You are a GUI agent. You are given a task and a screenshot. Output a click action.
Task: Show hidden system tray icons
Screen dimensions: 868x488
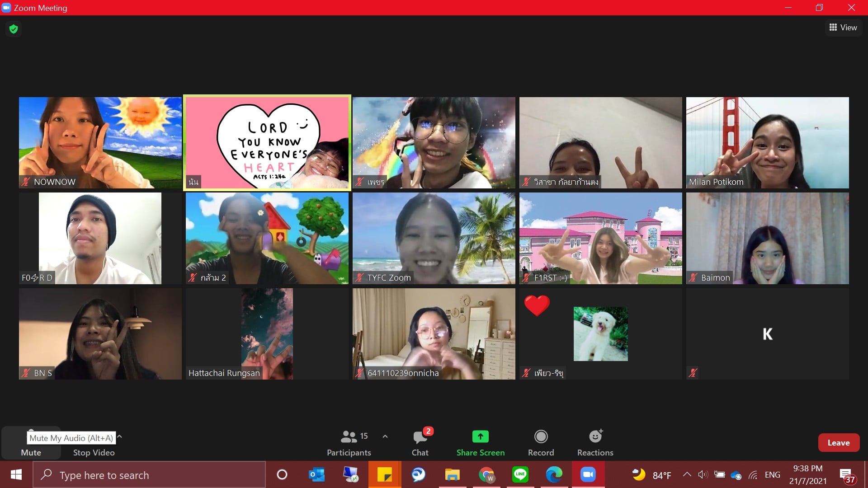click(687, 474)
